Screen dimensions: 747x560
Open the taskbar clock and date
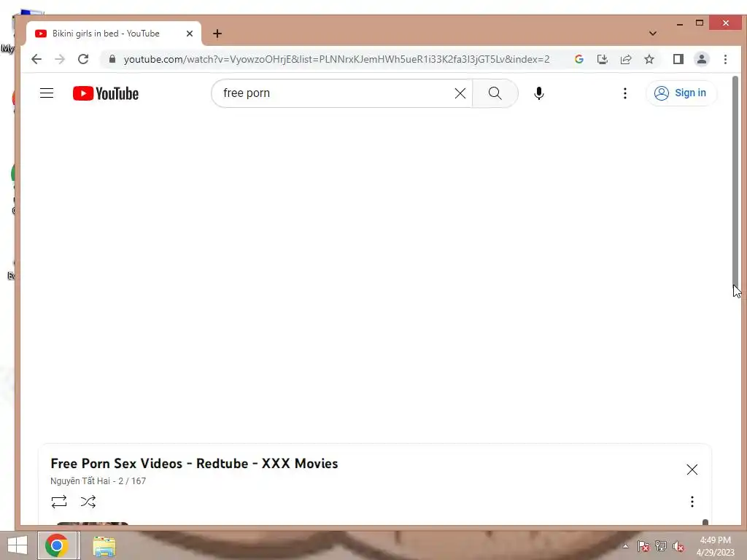point(715,546)
